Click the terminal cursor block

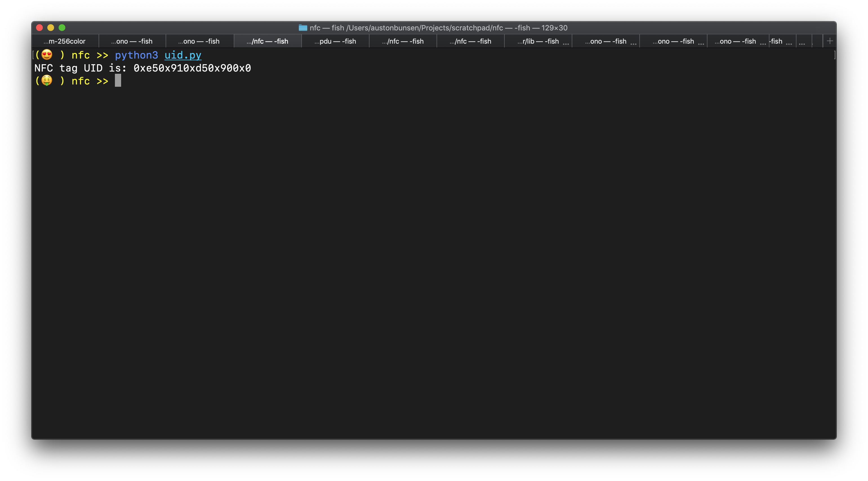[118, 81]
